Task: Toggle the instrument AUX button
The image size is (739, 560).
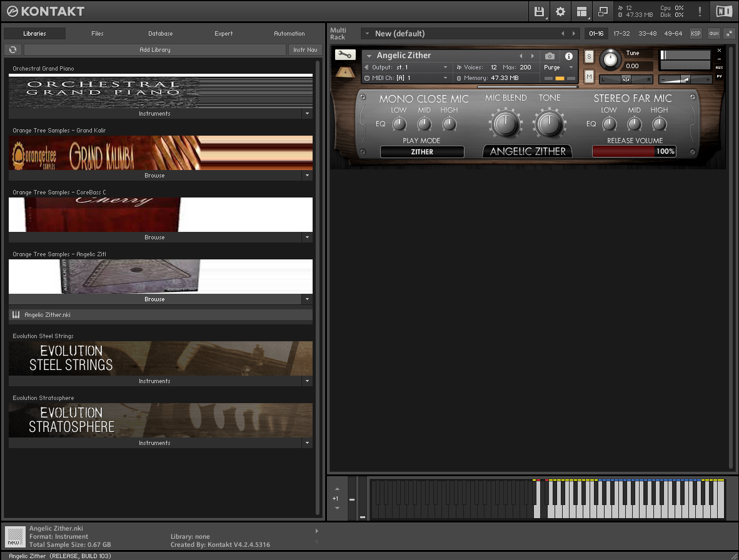Action: 719,67
